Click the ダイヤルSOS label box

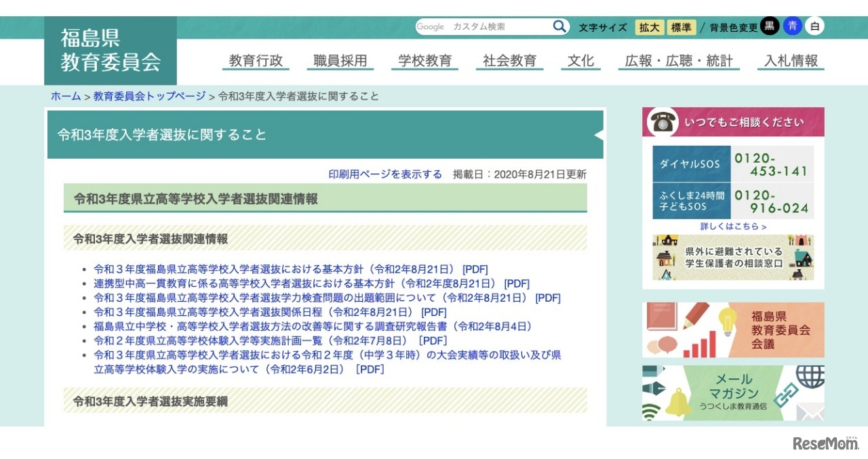pos(692,163)
